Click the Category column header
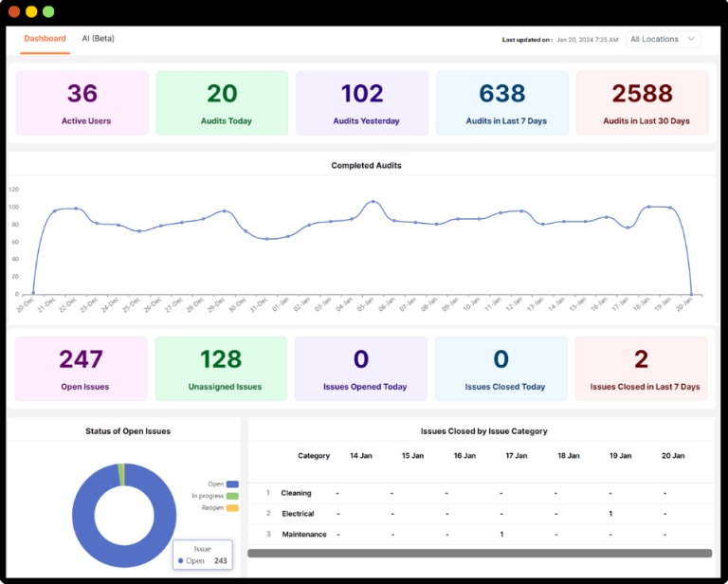 coord(314,456)
